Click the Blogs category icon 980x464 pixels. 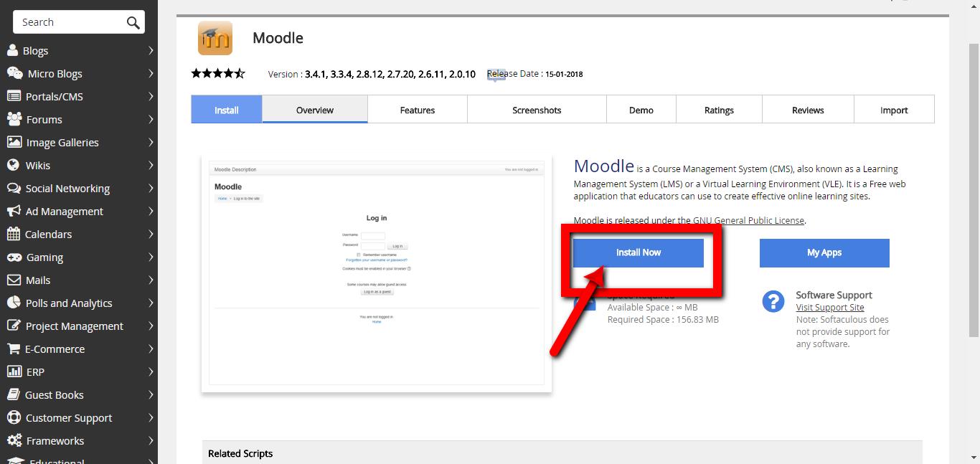click(x=12, y=50)
